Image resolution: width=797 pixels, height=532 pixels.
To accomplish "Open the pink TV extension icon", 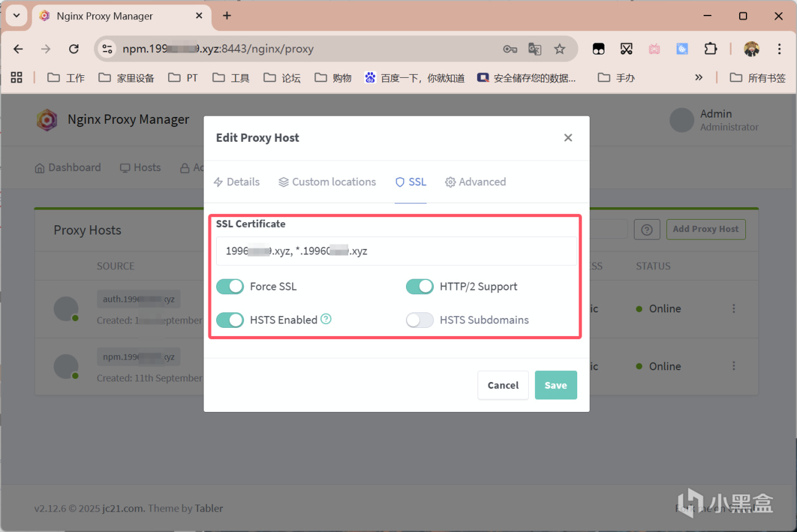I will [x=654, y=49].
